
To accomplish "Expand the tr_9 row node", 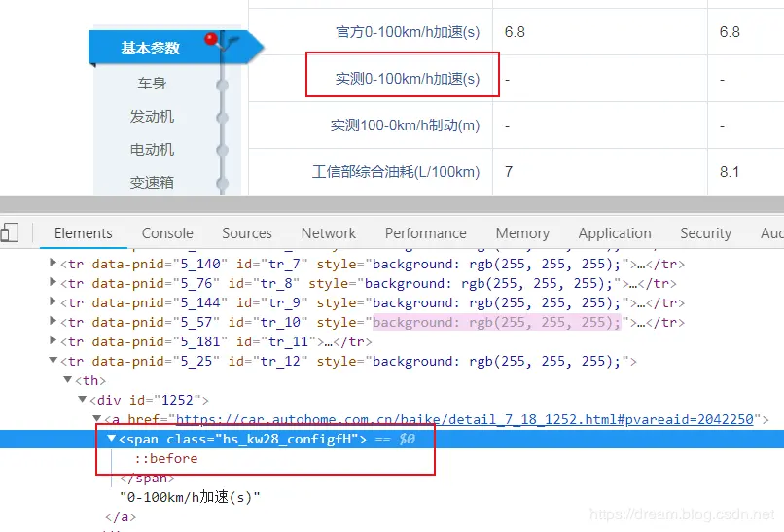I will [x=53, y=301].
